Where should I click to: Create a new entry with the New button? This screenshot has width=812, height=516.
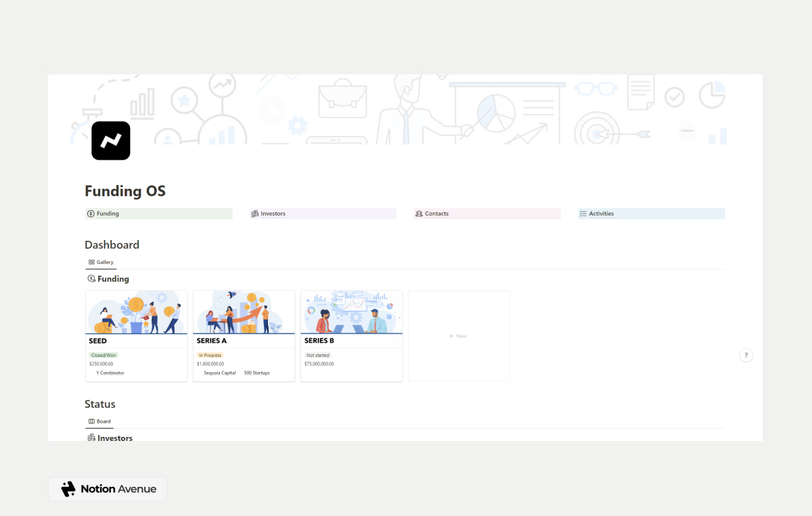click(458, 335)
